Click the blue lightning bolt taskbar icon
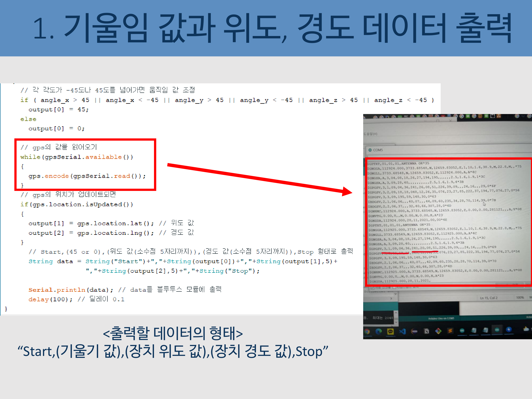This screenshot has height=399, width=532. (x=509, y=329)
